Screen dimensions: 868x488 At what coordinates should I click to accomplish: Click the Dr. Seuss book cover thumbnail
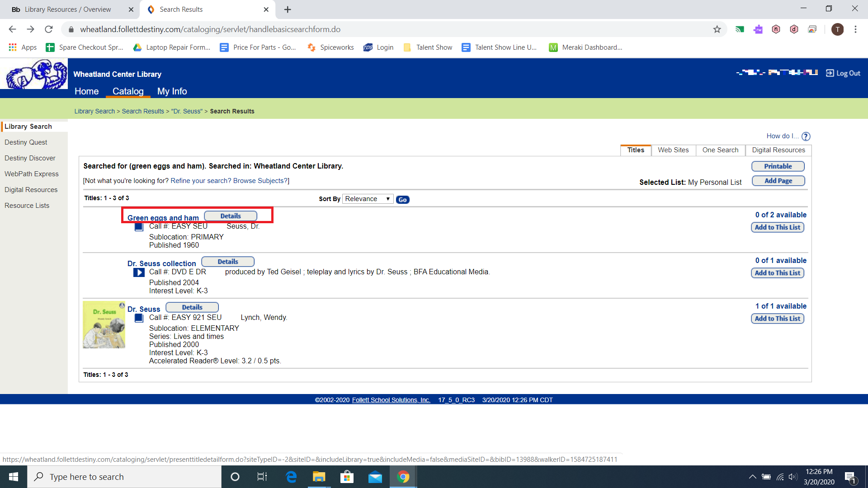pyautogui.click(x=104, y=324)
